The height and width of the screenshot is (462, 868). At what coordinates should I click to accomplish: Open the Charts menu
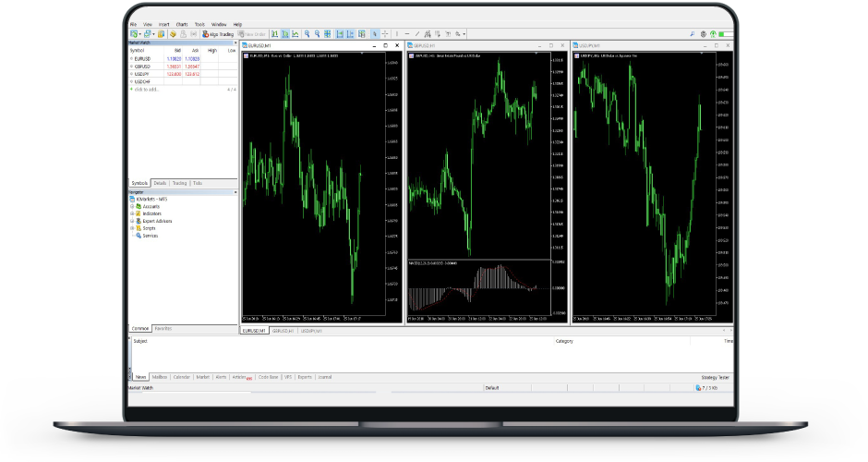[182, 24]
